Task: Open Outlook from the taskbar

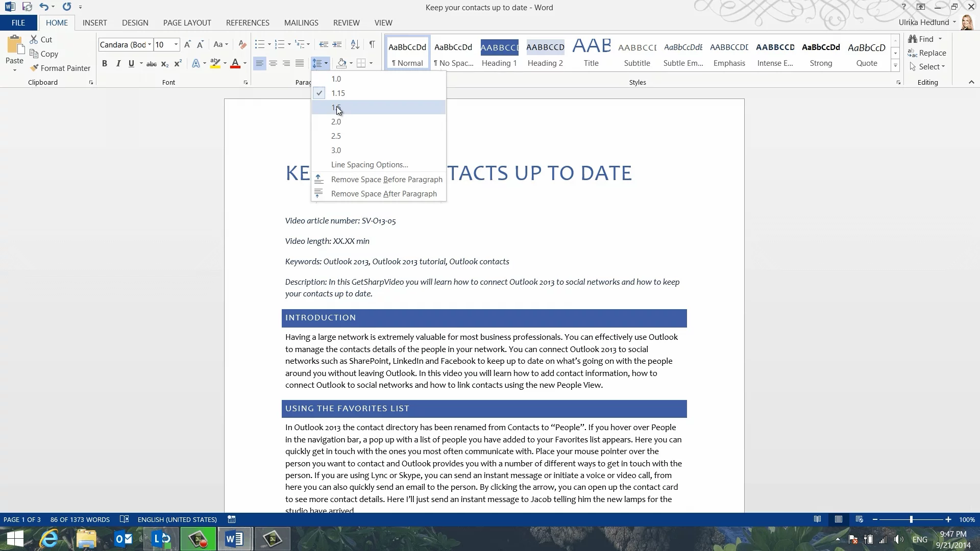Action: (x=124, y=539)
